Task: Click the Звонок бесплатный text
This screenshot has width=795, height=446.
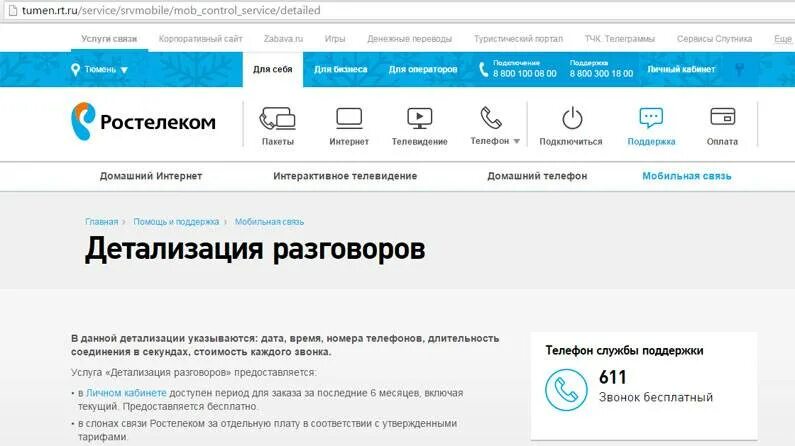Action: [x=656, y=397]
